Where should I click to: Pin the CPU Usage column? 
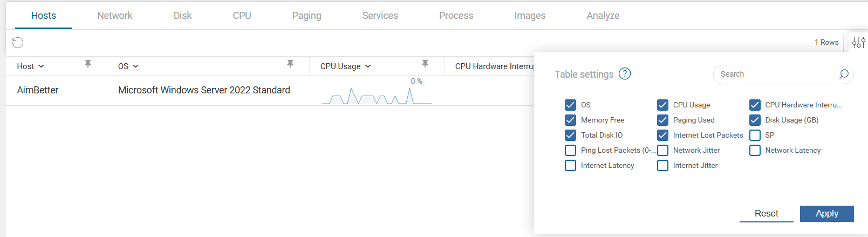click(425, 64)
